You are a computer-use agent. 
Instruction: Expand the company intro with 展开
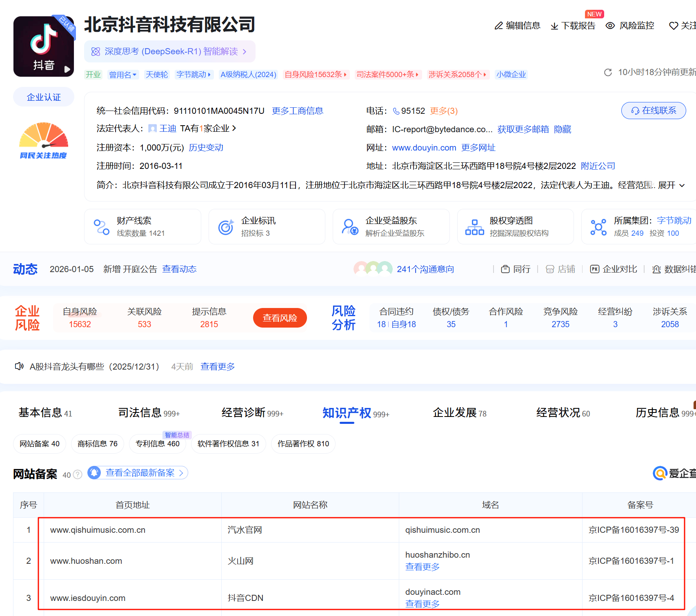click(x=672, y=185)
